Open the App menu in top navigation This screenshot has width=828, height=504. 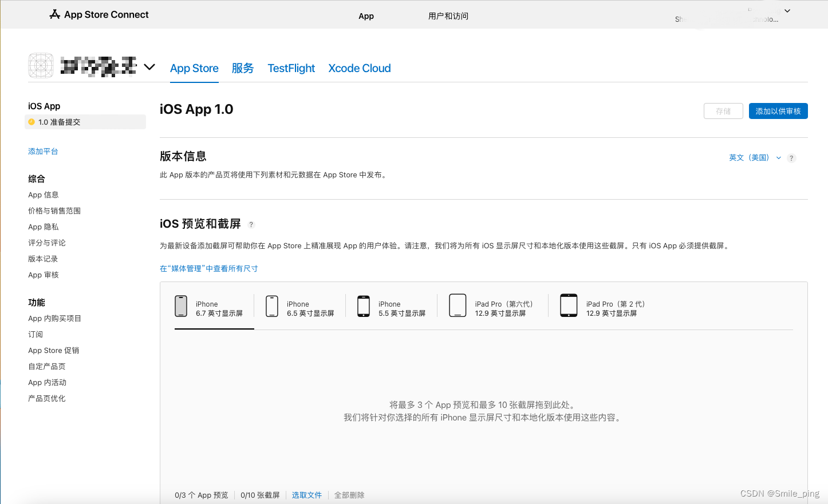point(366,16)
